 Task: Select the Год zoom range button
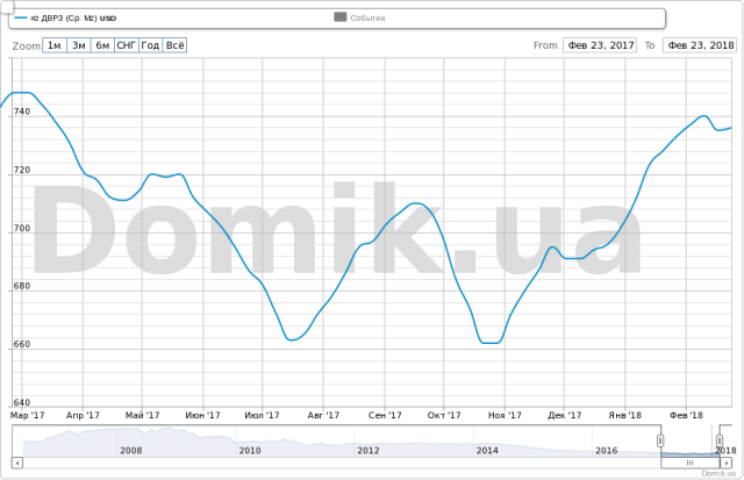tap(150, 46)
